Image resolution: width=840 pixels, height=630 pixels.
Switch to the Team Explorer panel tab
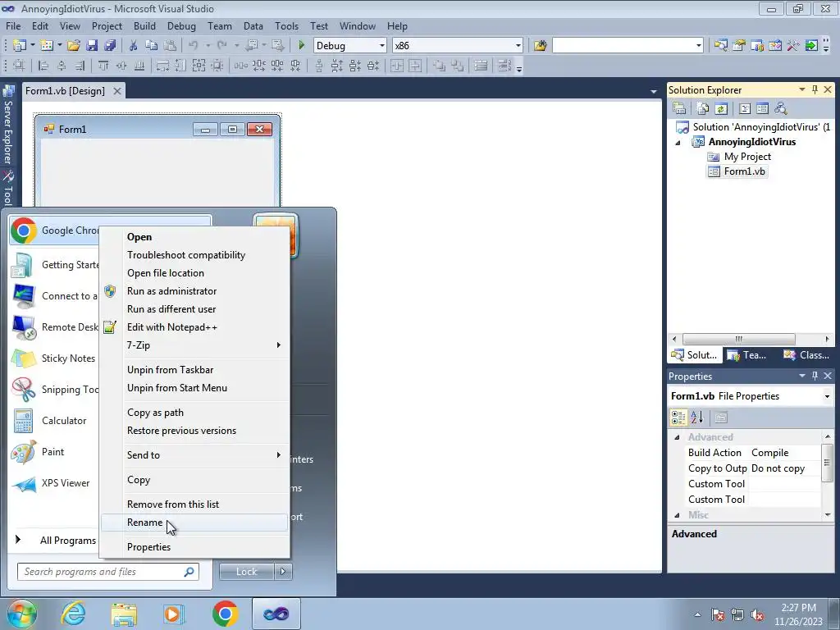[x=747, y=355]
